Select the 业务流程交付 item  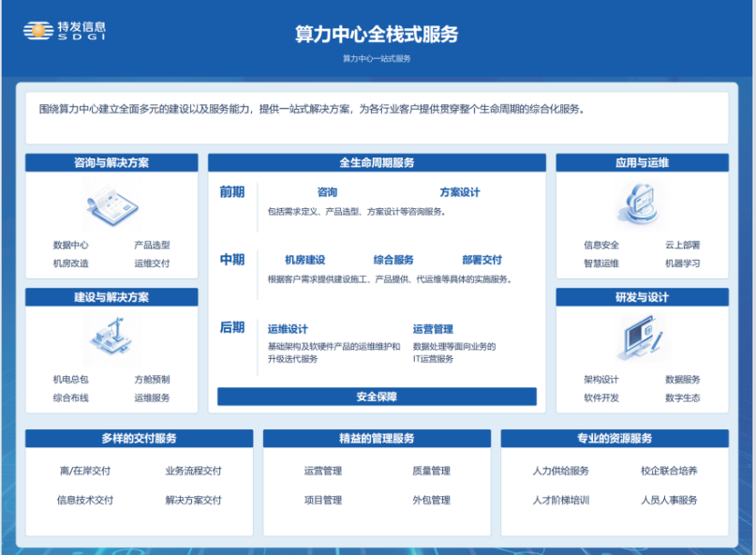coord(193,471)
